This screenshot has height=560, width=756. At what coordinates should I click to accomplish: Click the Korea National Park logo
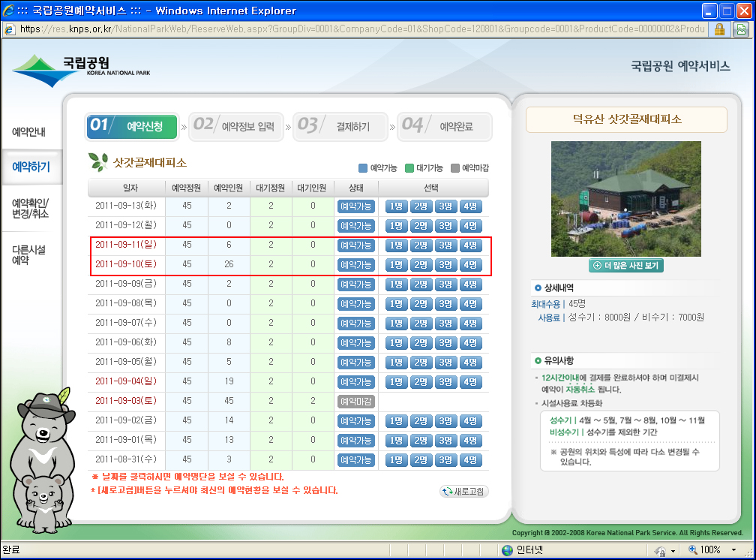click(81, 69)
